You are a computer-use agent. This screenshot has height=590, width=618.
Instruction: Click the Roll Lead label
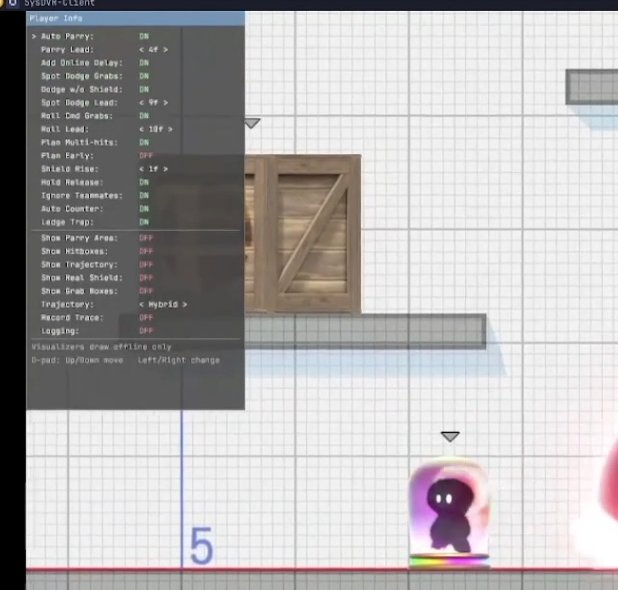[65, 129]
